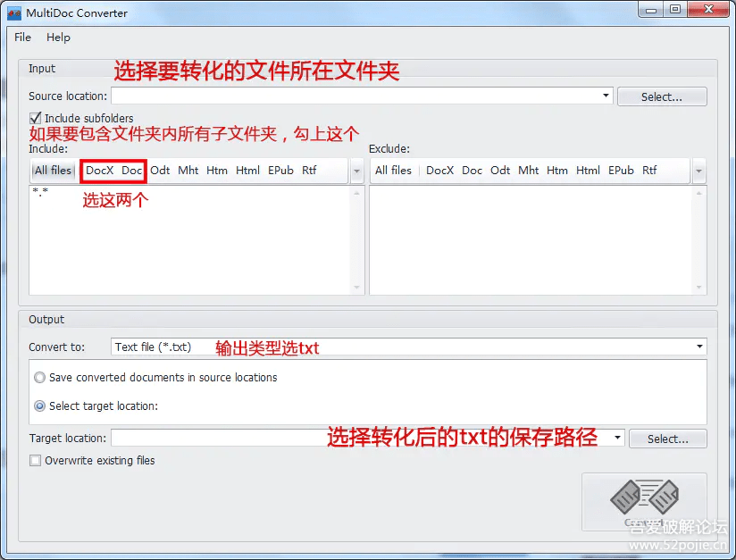Click the Convert documents icon button
Image resolution: width=736 pixels, height=560 pixels.
tap(644, 502)
